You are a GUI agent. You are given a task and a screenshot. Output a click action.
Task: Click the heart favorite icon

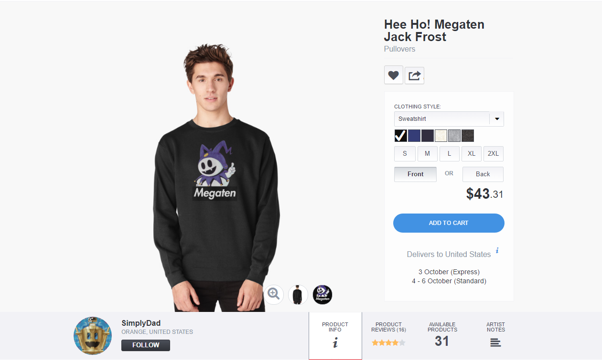[393, 75]
